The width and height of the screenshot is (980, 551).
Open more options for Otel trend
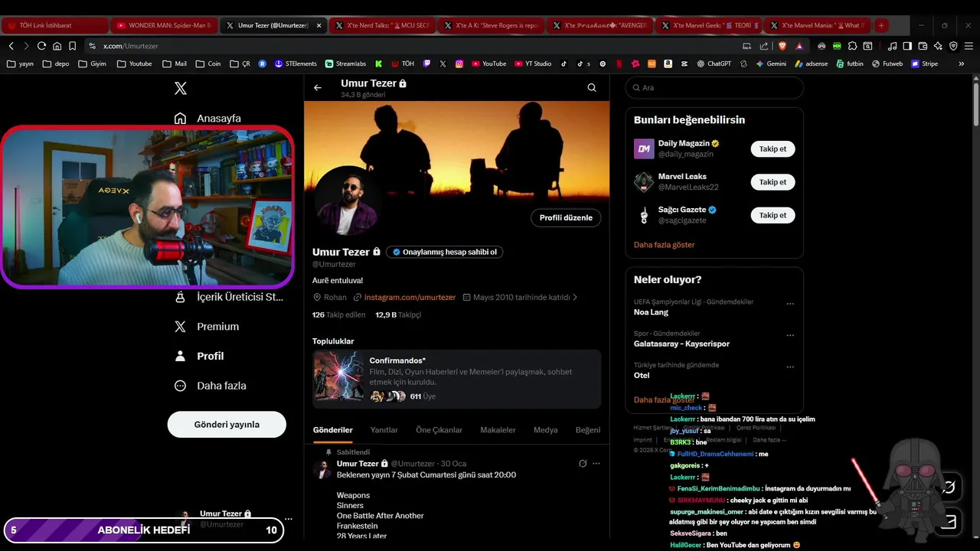click(x=790, y=367)
